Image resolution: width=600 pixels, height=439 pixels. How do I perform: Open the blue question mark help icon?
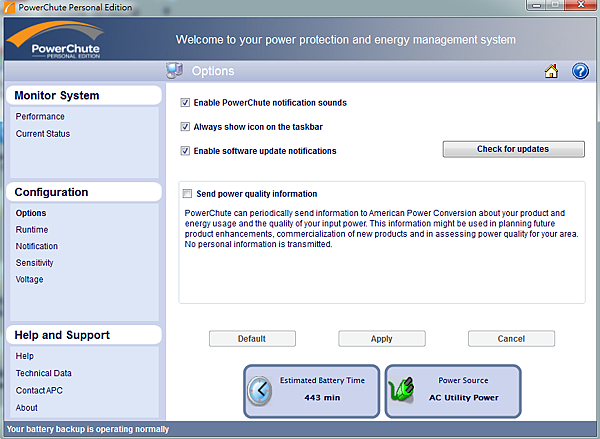[x=580, y=71]
